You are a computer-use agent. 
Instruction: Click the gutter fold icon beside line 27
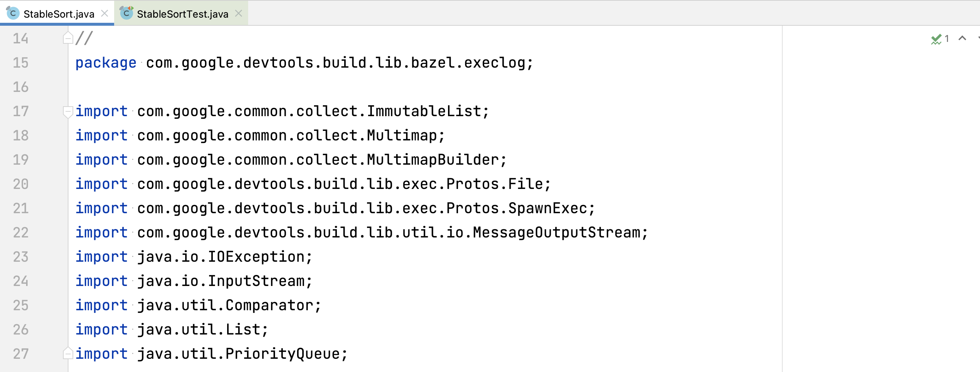point(68,353)
